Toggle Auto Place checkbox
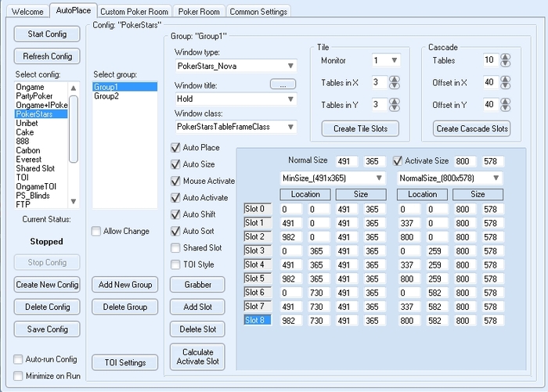Viewport: 548px width, 392px height. (175, 147)
